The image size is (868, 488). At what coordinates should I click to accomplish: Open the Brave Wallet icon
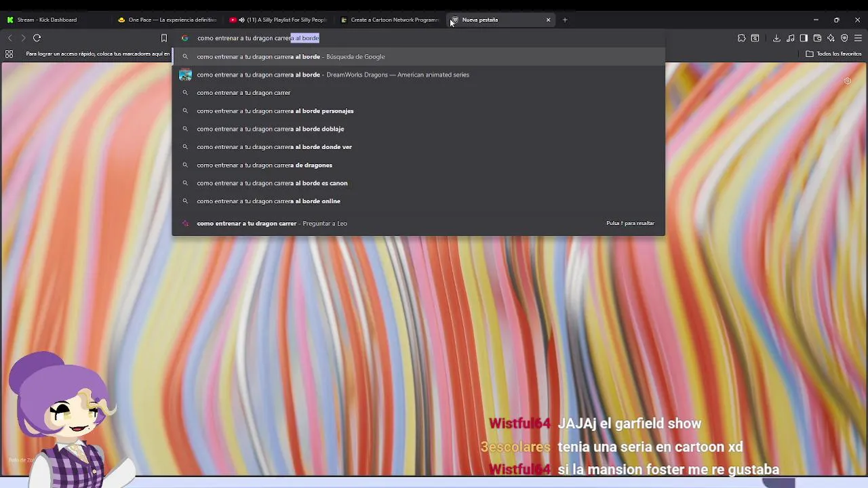pos(817,38)
